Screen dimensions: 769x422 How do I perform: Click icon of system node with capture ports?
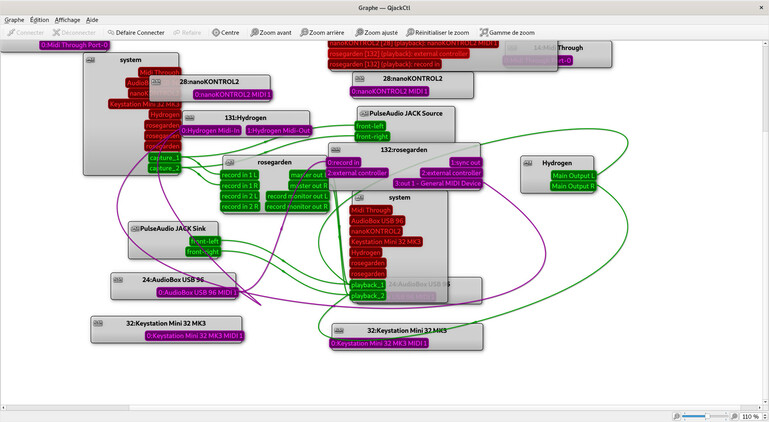91,60
